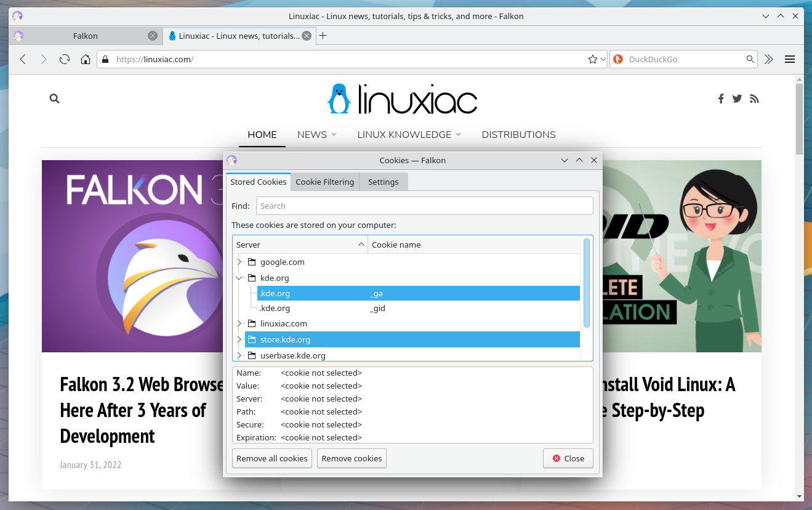The image size is (812, 510).
Task: Click the Remove cookies button
Action: tap(352, 458)
